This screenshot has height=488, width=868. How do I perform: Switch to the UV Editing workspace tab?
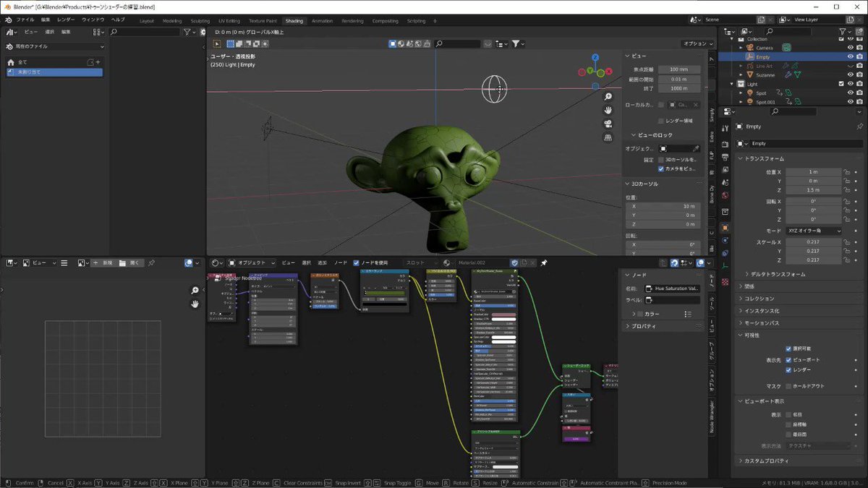tap(229, 21)
